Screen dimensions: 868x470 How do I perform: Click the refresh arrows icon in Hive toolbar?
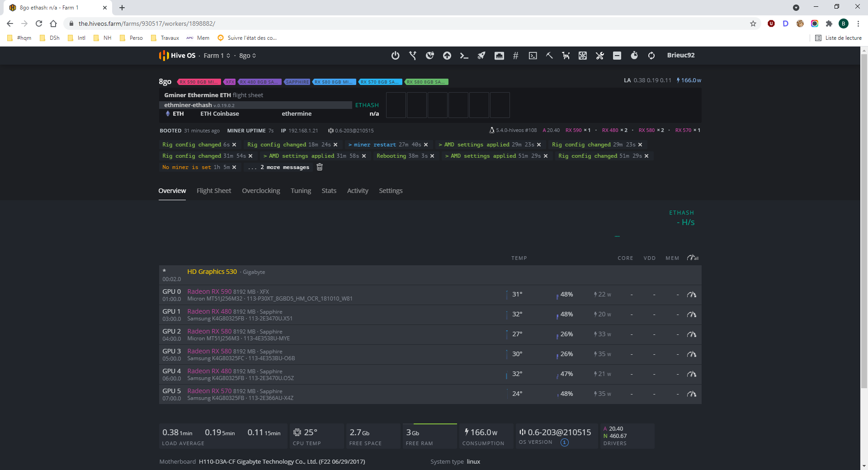pos(651,56)
